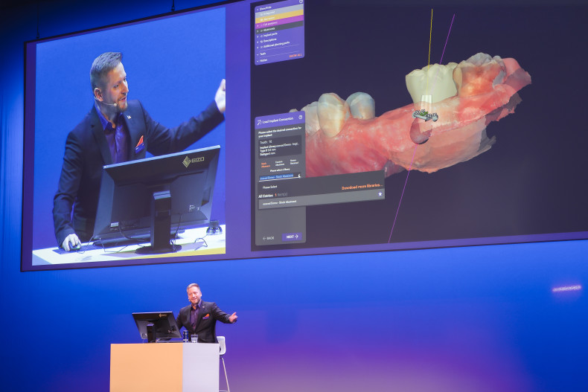Expand the Implant parts group arrow
Screen dimensions: 588x392
click(x=258, y=36)
